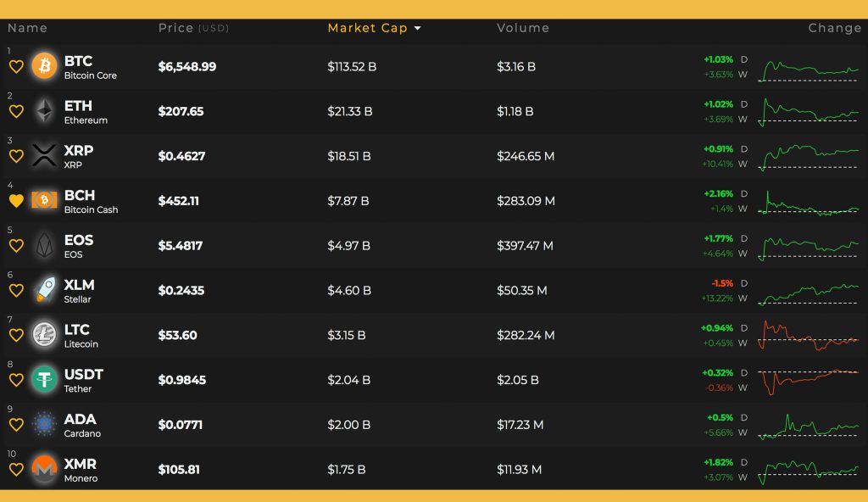Unfavorite BCH via the filled heart
The width and height of the screenshot is (868, 502).
tap(16, 201)
